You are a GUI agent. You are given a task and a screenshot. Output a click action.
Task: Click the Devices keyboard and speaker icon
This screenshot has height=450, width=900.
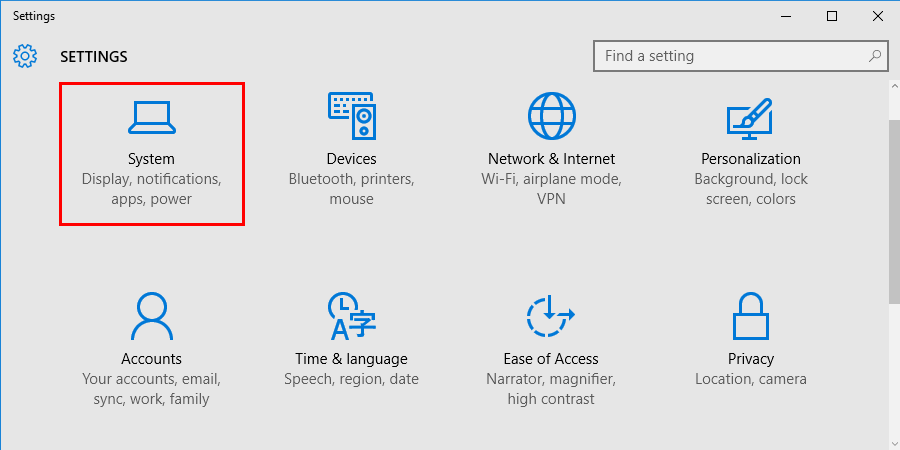[351, 117]
